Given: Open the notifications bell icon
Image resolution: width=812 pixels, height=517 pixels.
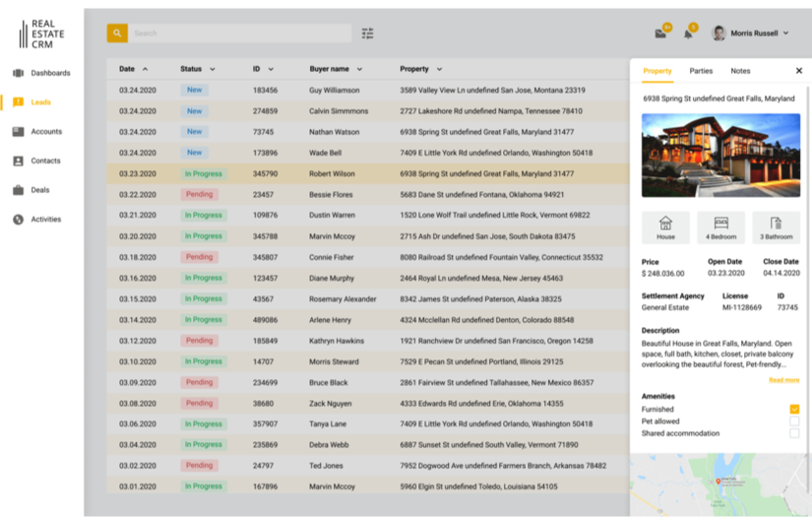Looking at the screenshot, I should (688, 34).
